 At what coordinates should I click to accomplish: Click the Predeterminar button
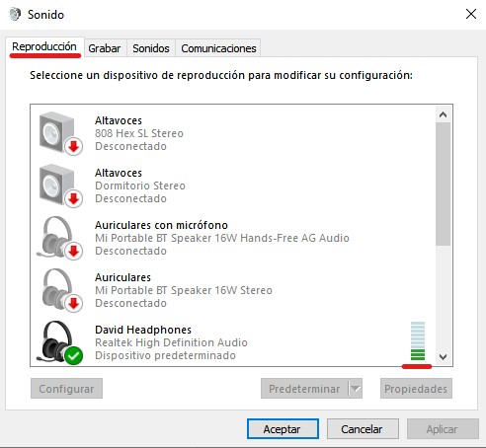pyautogui.click(x=304, y=389)
